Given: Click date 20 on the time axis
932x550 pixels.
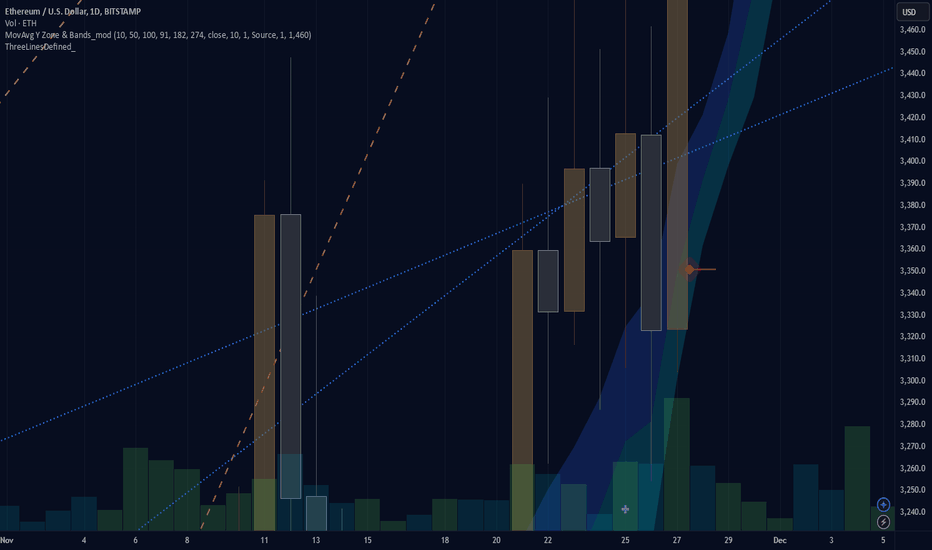Looking at the screenshot, I should (x=496, y=540).
